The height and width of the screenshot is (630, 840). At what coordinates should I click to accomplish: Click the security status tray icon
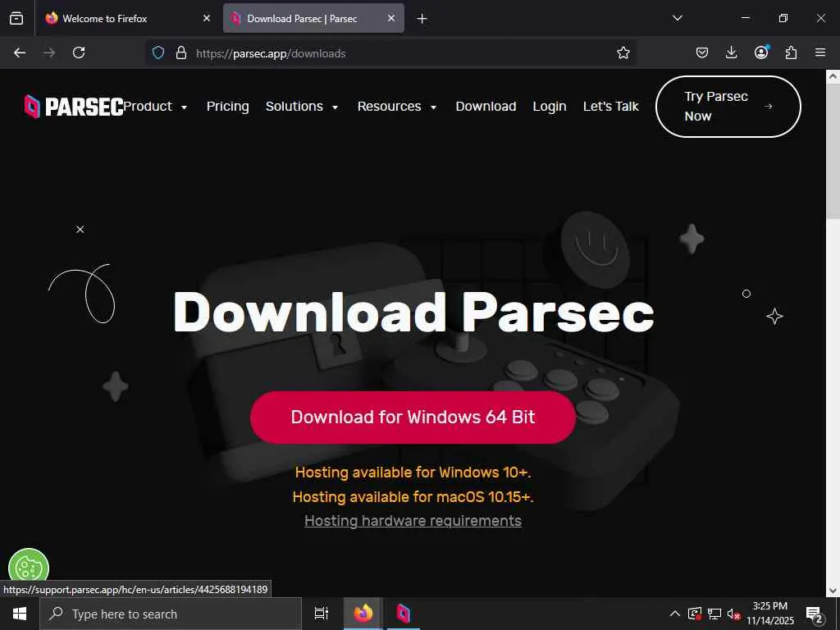(x=695, y=614)
